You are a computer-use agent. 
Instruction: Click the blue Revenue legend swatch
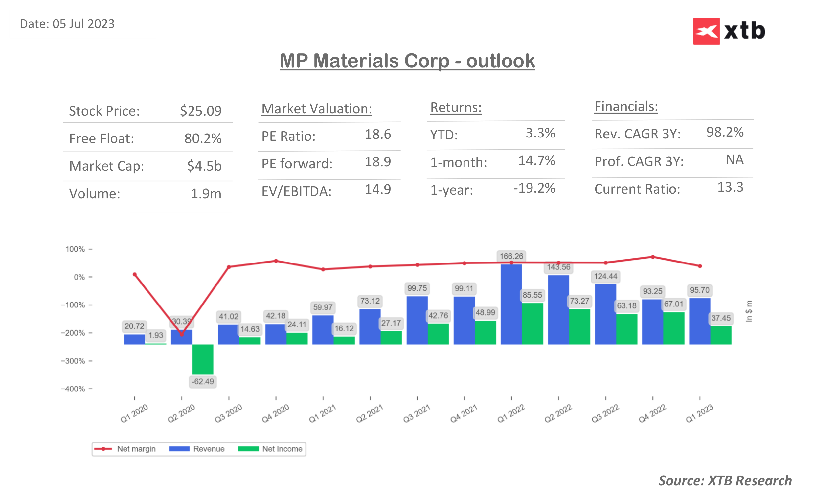click(179, 449)
